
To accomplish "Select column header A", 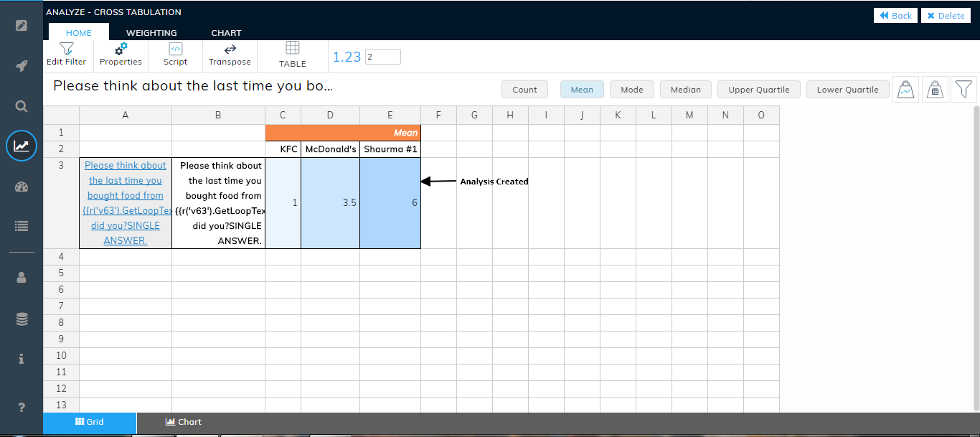I will (x=126, y=115).
